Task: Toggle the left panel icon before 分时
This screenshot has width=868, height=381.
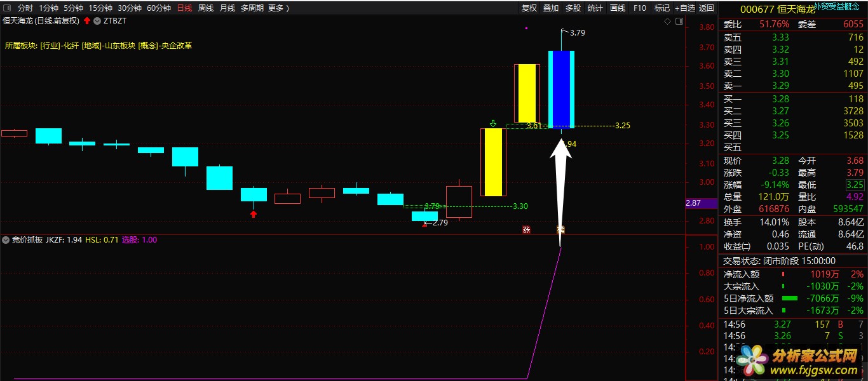Action: point(7,8)
